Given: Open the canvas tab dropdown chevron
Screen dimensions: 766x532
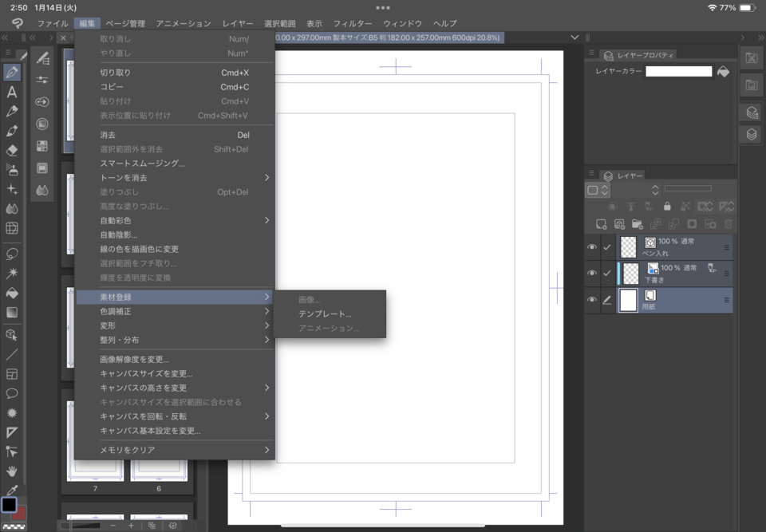Looking at the screenshot, I should point(574,37).
